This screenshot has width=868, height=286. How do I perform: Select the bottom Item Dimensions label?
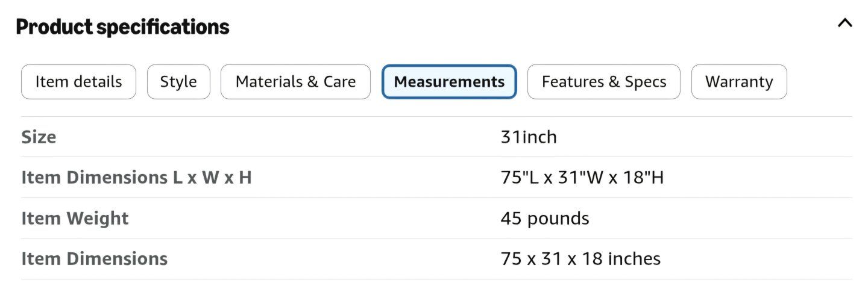[x=95, y=259]
